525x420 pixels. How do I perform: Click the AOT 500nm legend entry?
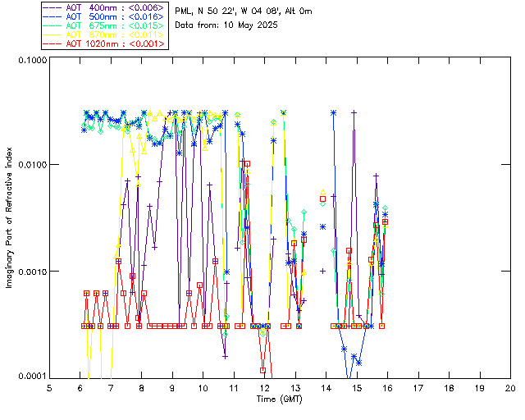click(105, 16)
